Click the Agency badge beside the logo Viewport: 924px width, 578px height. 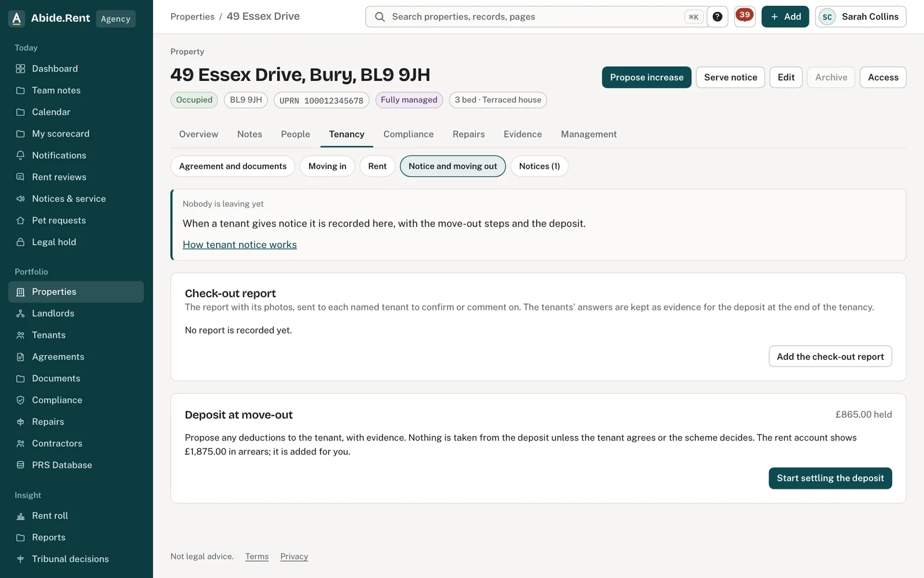pyautogui.click(x=115, y=18)
